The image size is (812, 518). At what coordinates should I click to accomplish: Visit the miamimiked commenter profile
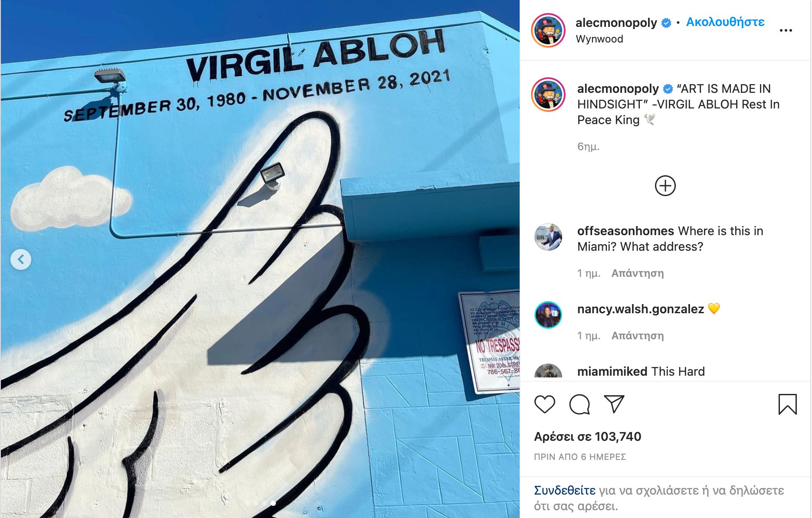[612, 371]
